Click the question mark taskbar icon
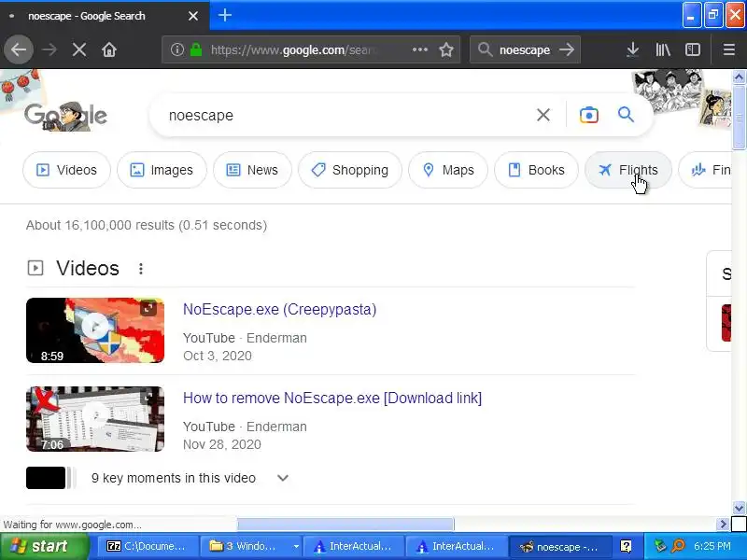747x560 pixels. [x=626, y=546]
